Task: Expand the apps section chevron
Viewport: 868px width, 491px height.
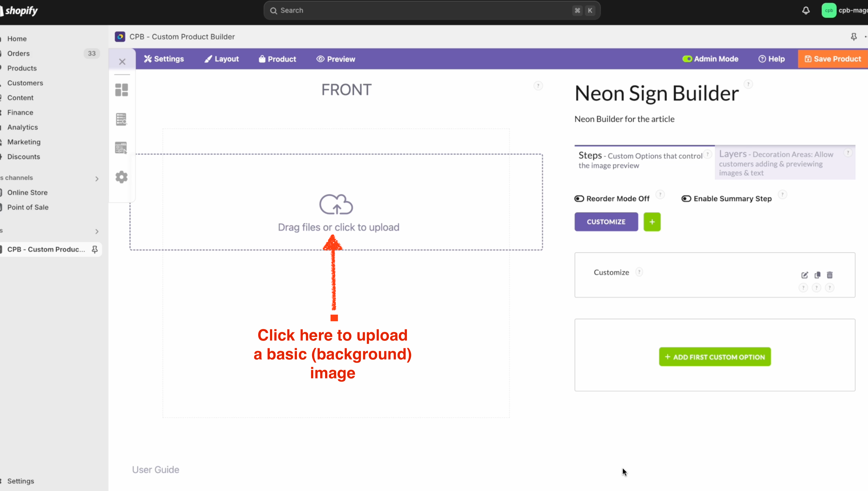Action: pyautogui.click(x=97, y=231)
